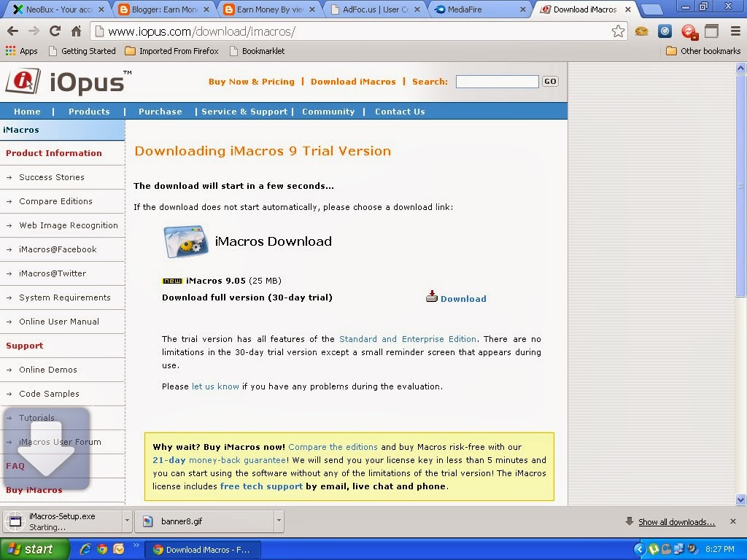This screenshot has width=747, height=560.
Task: Open Service & Support navigation menu
Action: 244,112
